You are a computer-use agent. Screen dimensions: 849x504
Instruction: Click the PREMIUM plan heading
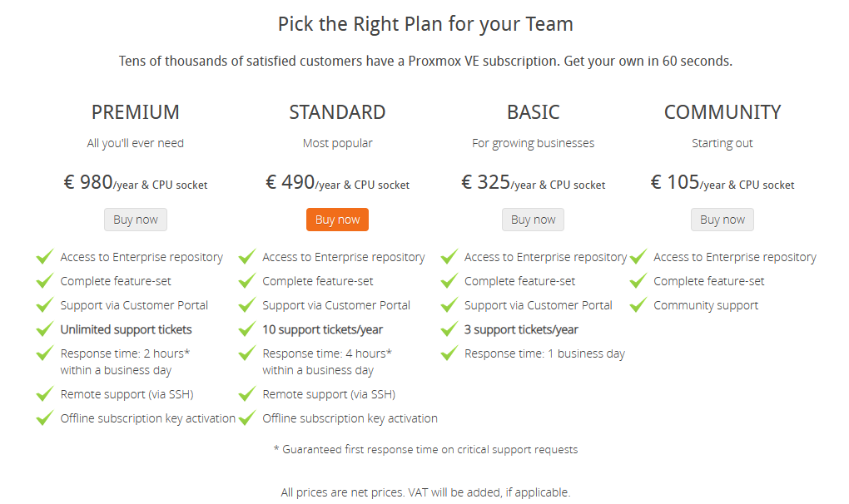(x=136, y=112)
